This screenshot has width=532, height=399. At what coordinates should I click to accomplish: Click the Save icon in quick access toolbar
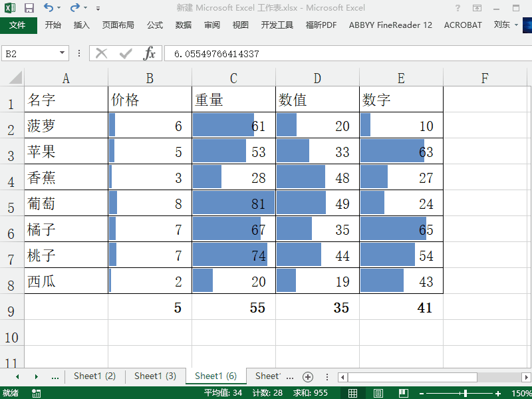click(x=29, y=8)
